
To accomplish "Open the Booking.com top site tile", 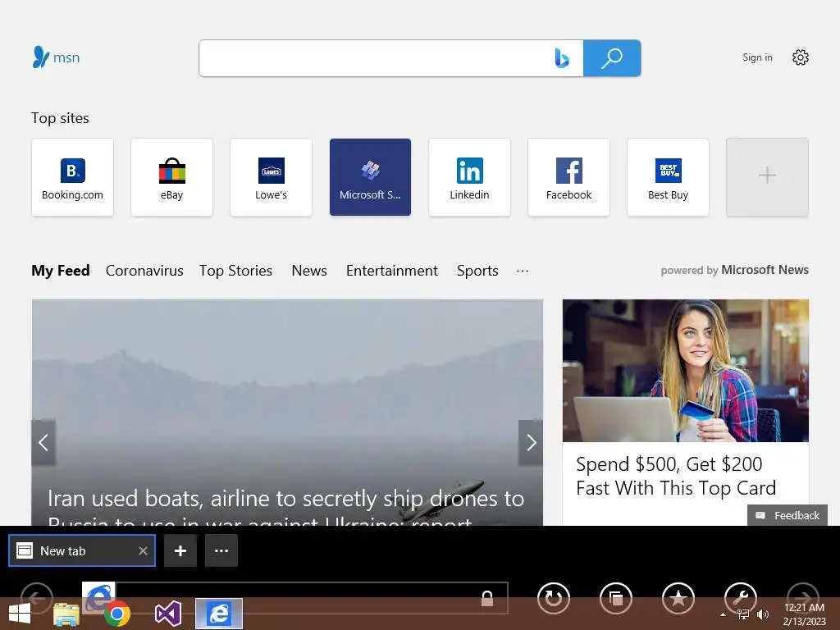I will tap(72, 177).
